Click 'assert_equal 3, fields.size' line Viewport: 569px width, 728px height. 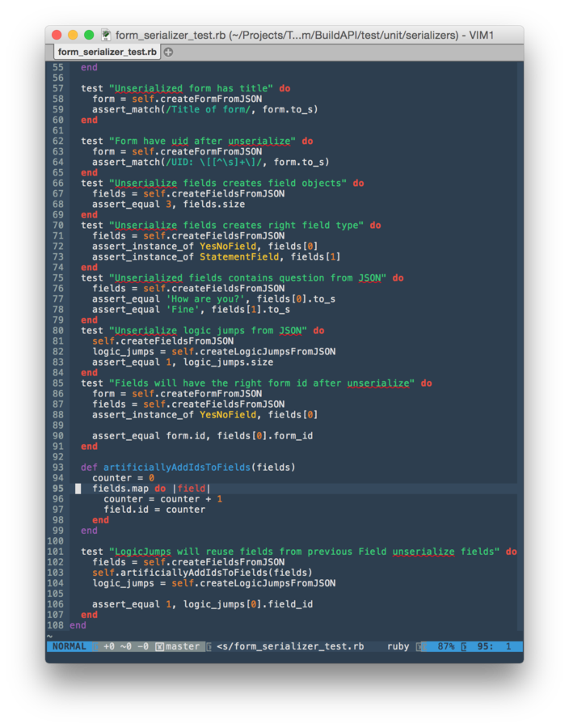(x=168, y=205)
